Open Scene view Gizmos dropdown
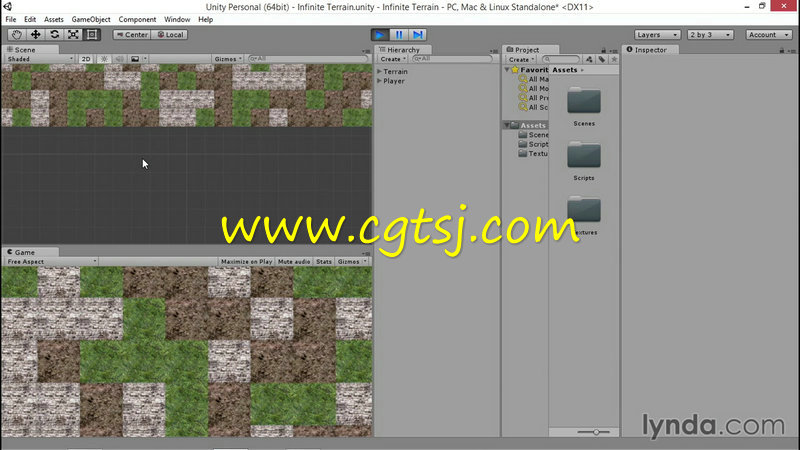Viewport: 800px width, 450px height. (228, 59)
